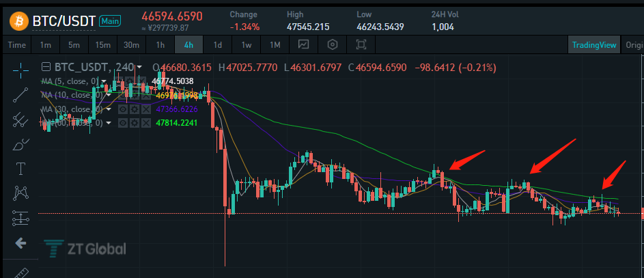644x278 pixels.
Task: Click the MA 30 value 47366.6226
Action: click(x=177, y=109)
